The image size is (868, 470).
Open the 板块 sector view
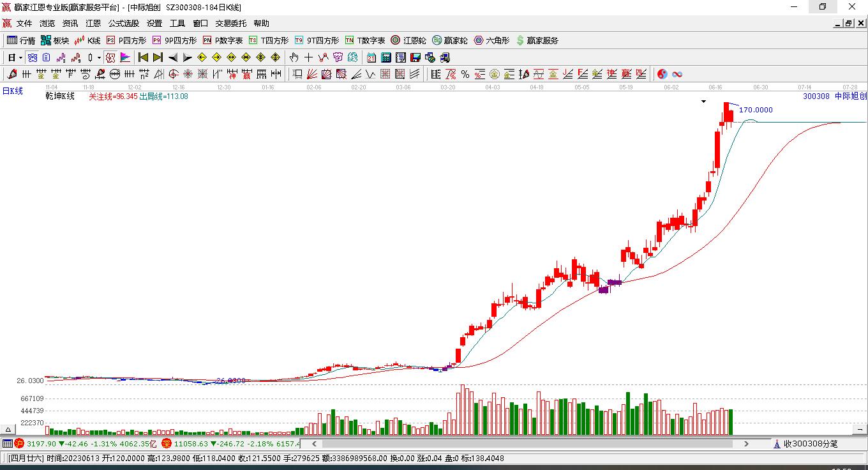pyautogui.click(x=55, y=40)
